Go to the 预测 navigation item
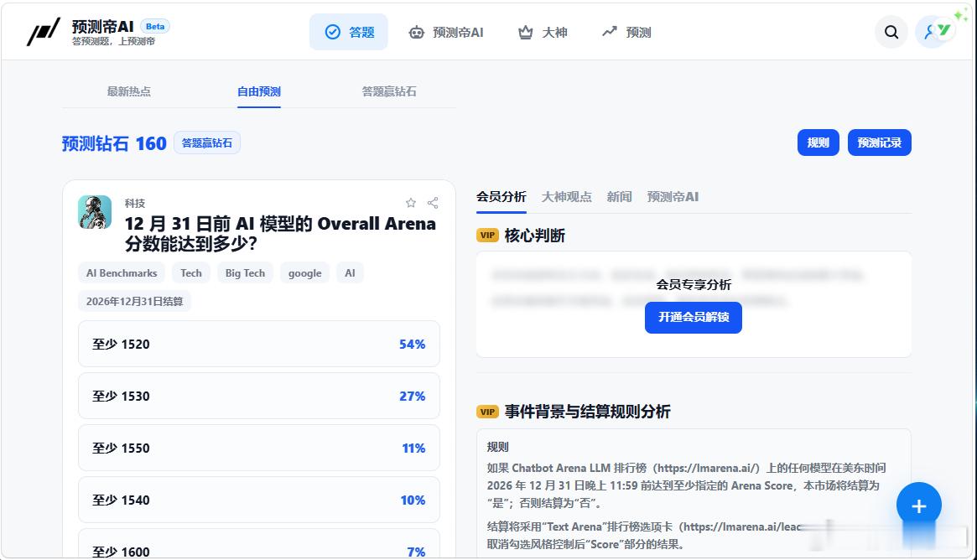Screen dimensions: 977x560 pos(626,33)
